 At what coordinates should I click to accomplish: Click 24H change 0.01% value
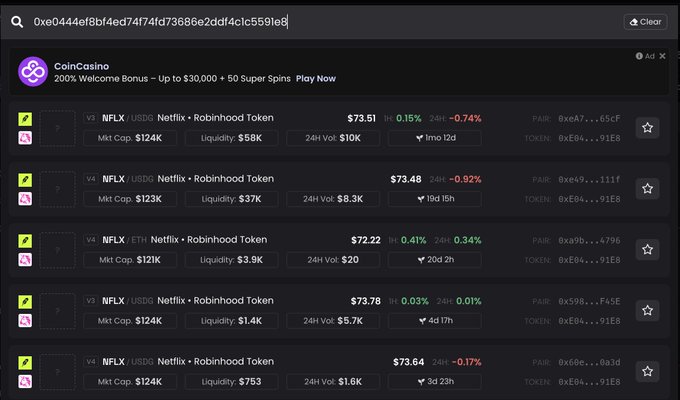pos(469,301)
